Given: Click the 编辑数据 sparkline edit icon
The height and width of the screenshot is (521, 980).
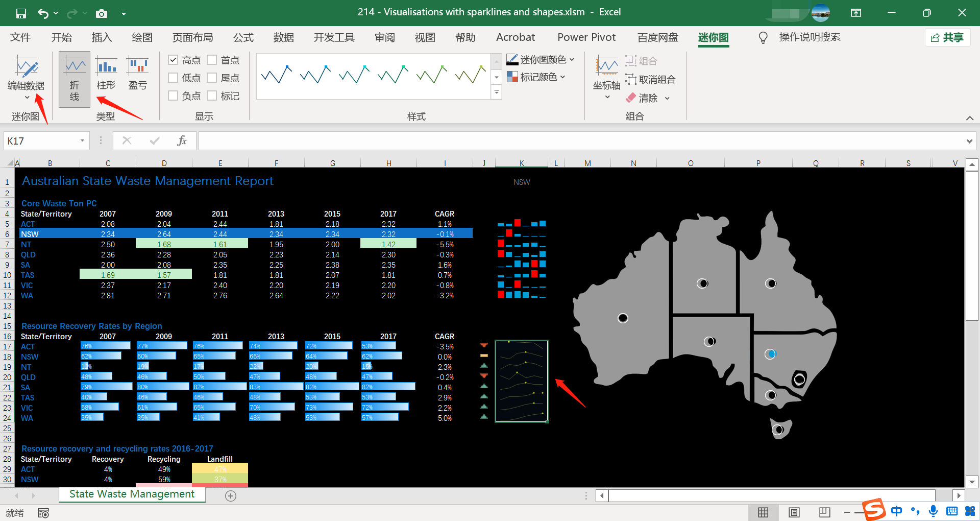Looking at the screenshot, I should (x=26, y=68).
